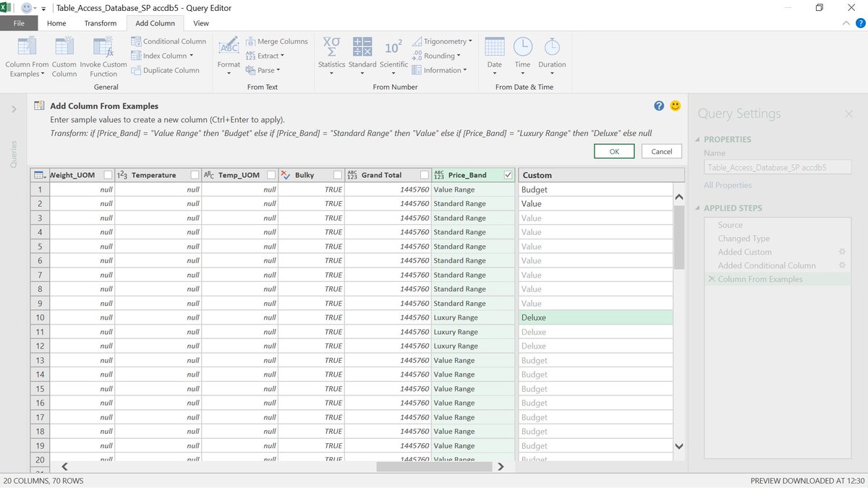Image resolution: width=868 pixels, height=488 pixels.
Task: Click the scroll-down arrow on the vertical scrollbar
Action: [678, 446]
